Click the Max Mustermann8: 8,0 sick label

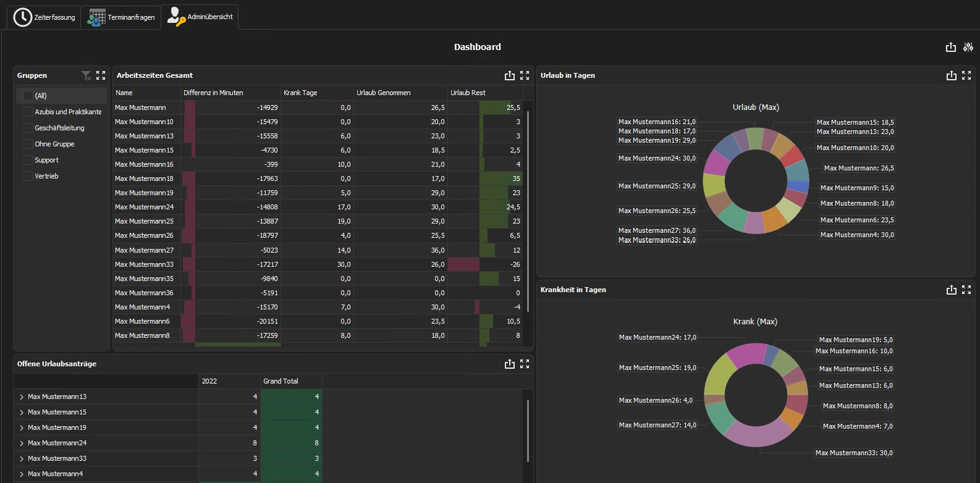pyautogui.click(x=858, y=406)
